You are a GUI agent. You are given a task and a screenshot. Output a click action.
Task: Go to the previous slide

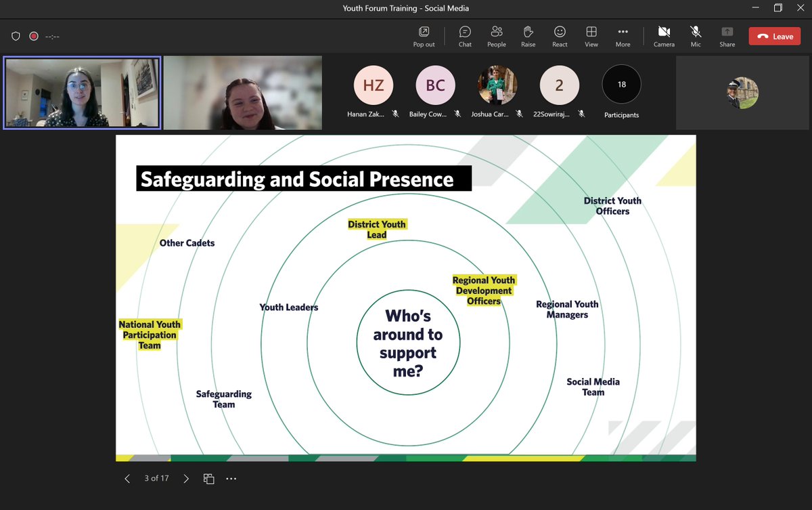pyautogui.click(x=127, y=478)
